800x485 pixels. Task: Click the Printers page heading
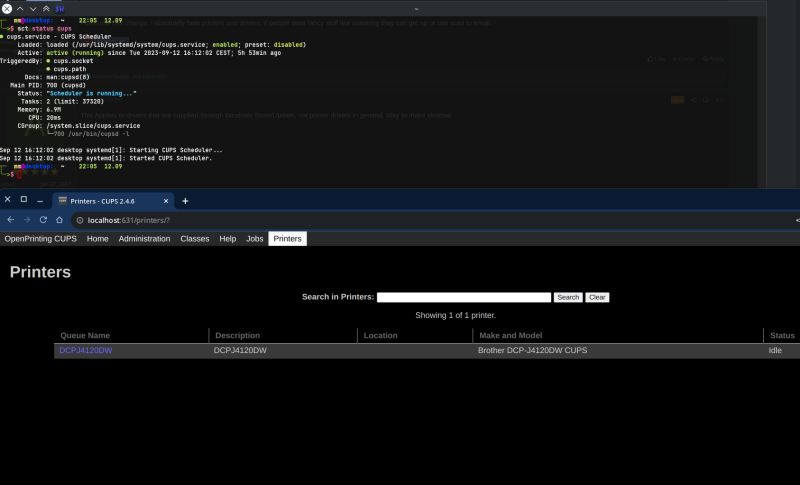click(40, 272)
